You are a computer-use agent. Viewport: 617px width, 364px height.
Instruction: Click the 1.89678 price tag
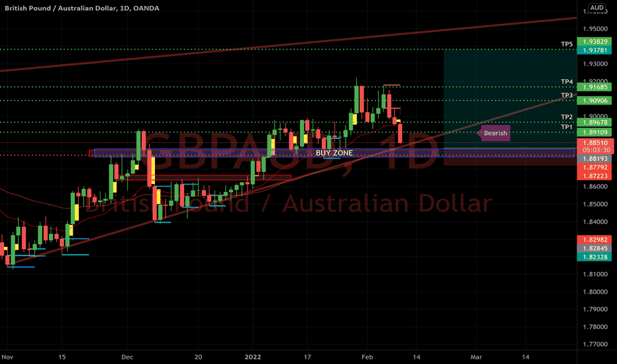(594, 122)
